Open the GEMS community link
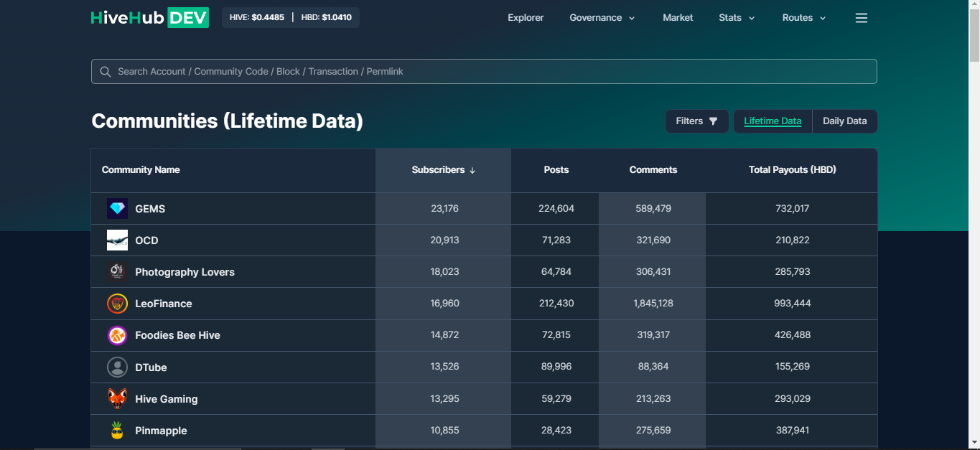This screenshot has height=450, width=980. pyautogui.click(x=150, y=209)
